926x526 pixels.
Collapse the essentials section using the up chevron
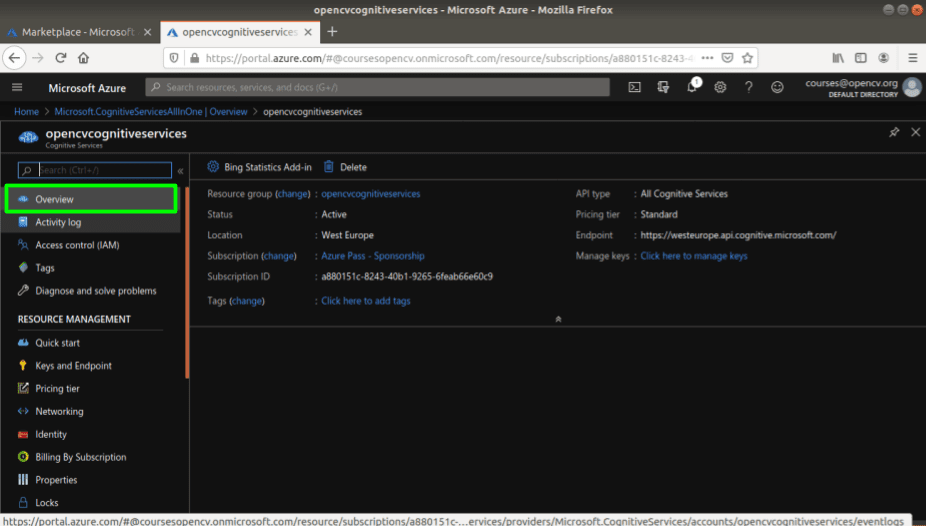point(558,319)
